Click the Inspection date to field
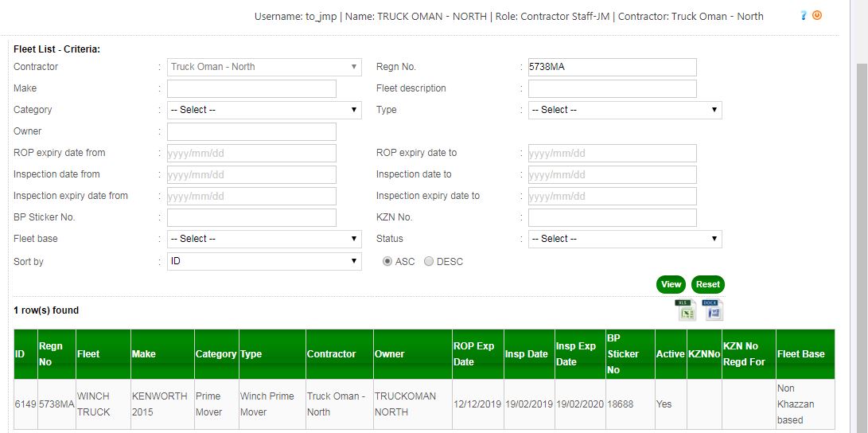The image size is (868, 433). [x=612, y=174]
